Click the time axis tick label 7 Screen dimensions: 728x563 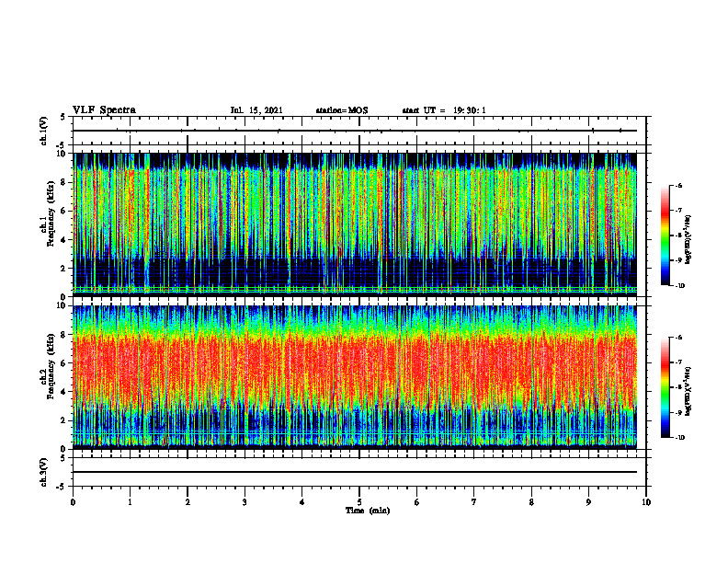[474, 502]
